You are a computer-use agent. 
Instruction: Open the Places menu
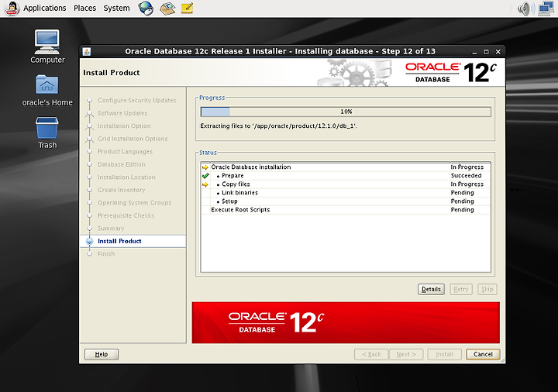click(84, 9)
